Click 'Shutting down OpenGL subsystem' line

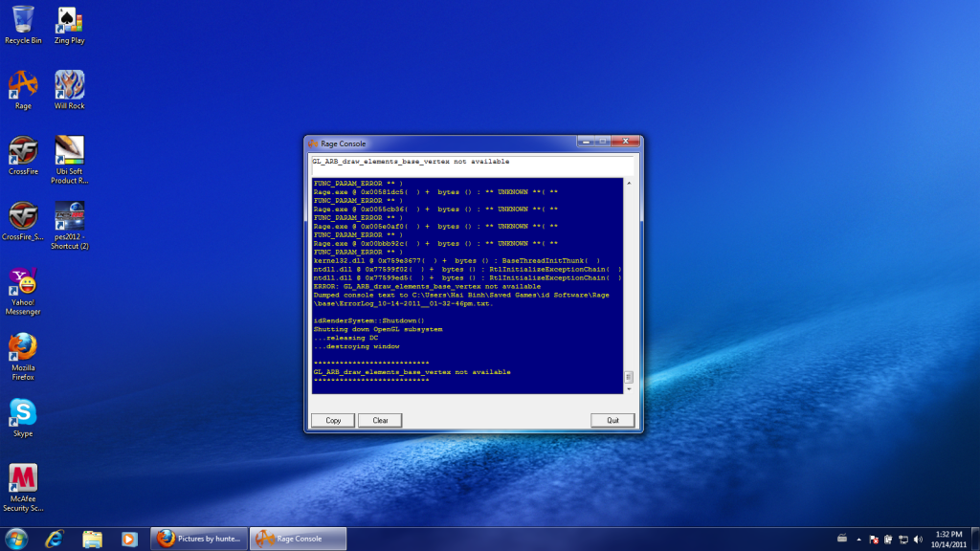click(x=377, y=329)
